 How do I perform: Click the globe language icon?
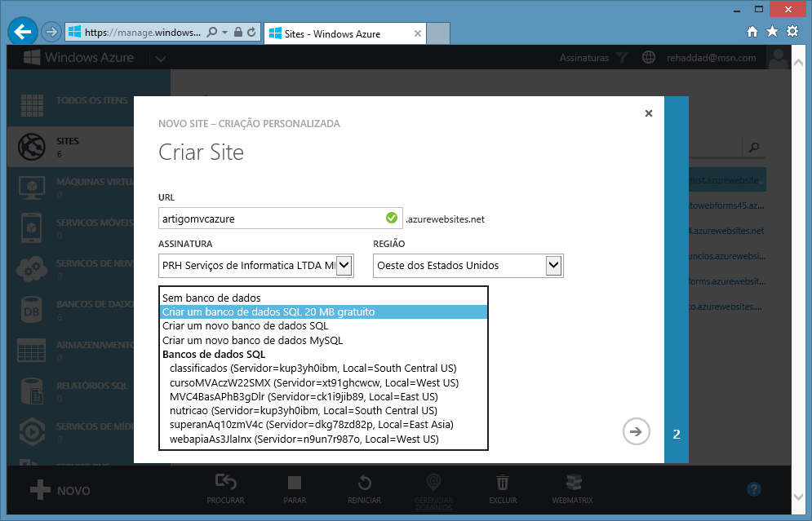click(648, 57)
